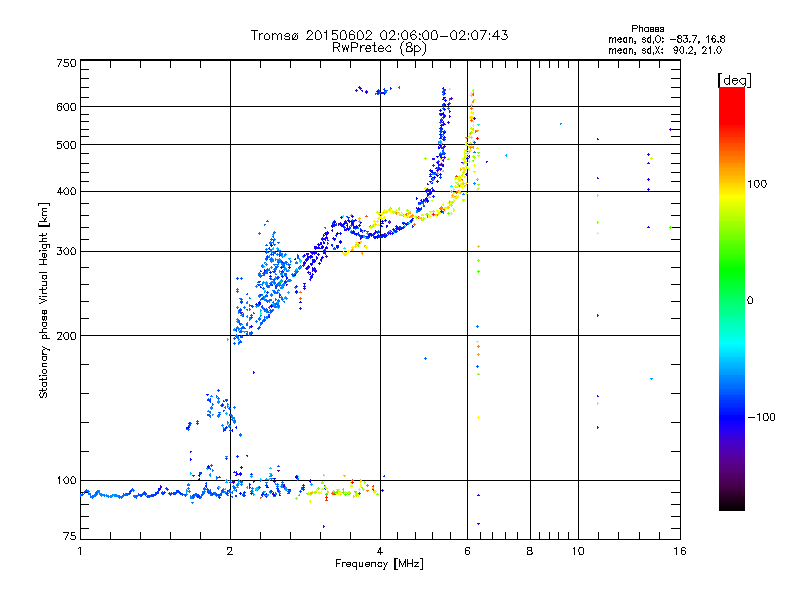
Task: Click x-axis tick label '2'
Action: tap(230, 551)
